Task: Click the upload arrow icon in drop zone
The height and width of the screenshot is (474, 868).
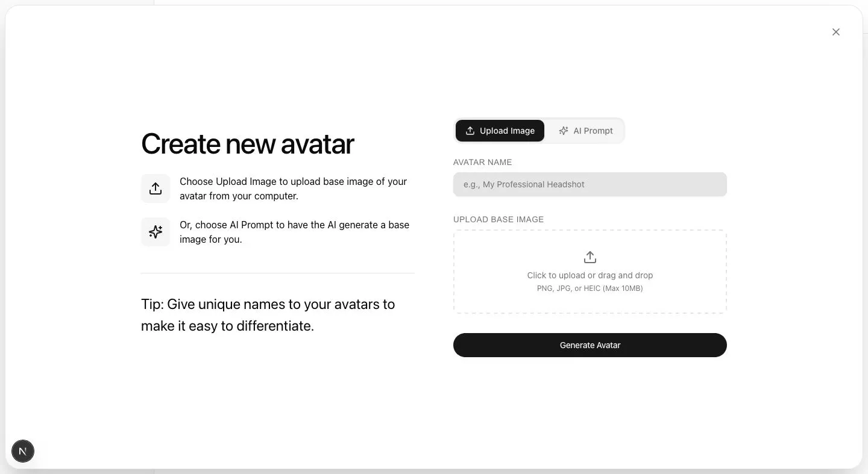Action: 590,257
